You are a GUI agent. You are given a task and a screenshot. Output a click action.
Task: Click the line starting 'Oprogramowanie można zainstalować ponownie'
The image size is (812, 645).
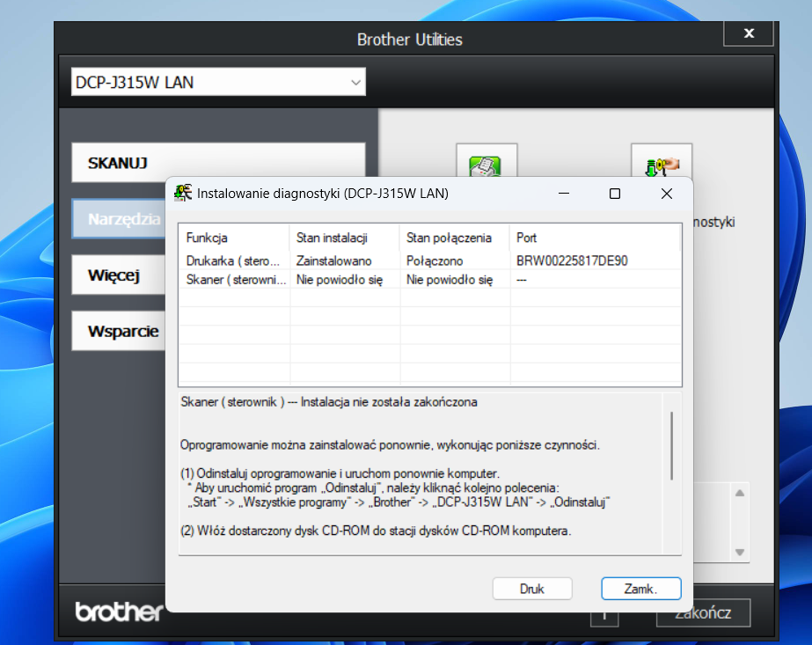click(390, 445)
